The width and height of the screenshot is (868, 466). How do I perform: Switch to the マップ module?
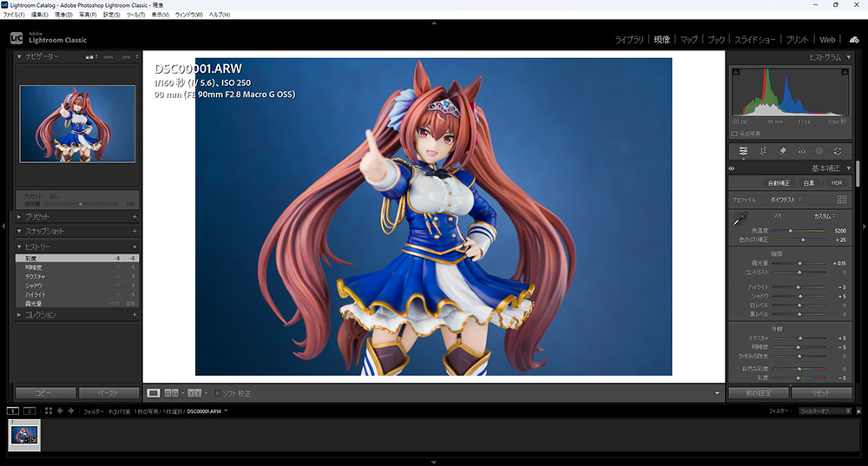coord(688,40)
